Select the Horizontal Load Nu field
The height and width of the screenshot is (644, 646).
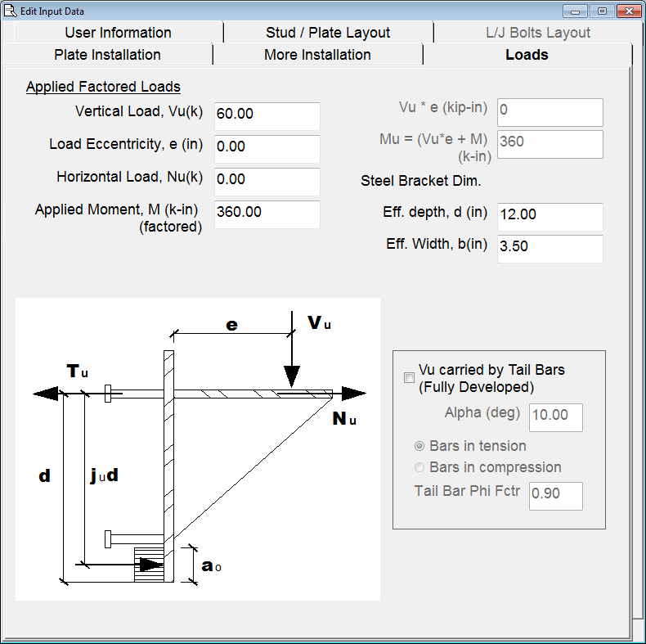267,181
